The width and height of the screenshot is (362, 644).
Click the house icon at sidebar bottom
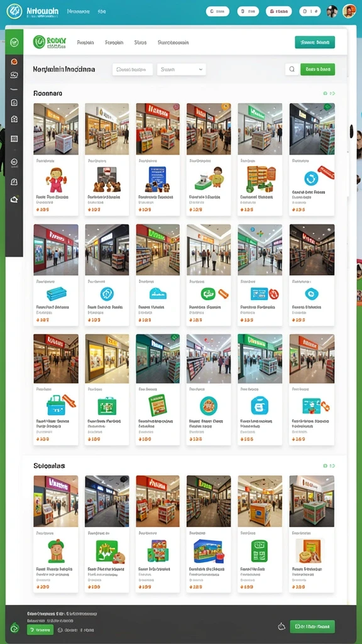pos(14,199)
